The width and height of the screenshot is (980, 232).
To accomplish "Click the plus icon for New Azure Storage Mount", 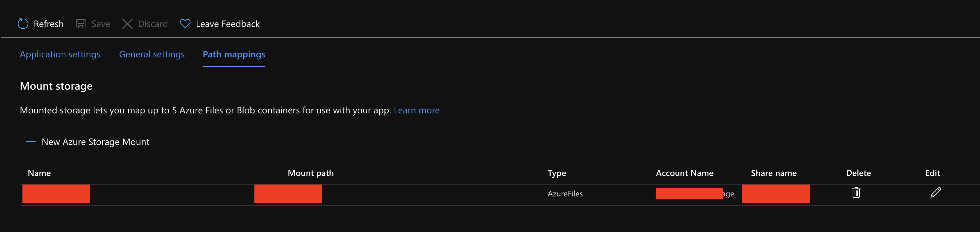I will coord(30,141).
